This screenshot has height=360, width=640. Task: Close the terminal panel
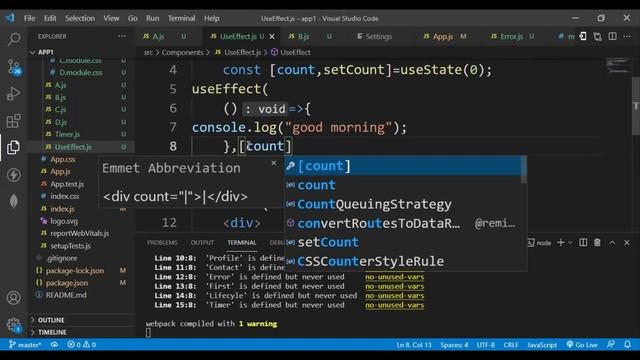[x=627, y=242]
